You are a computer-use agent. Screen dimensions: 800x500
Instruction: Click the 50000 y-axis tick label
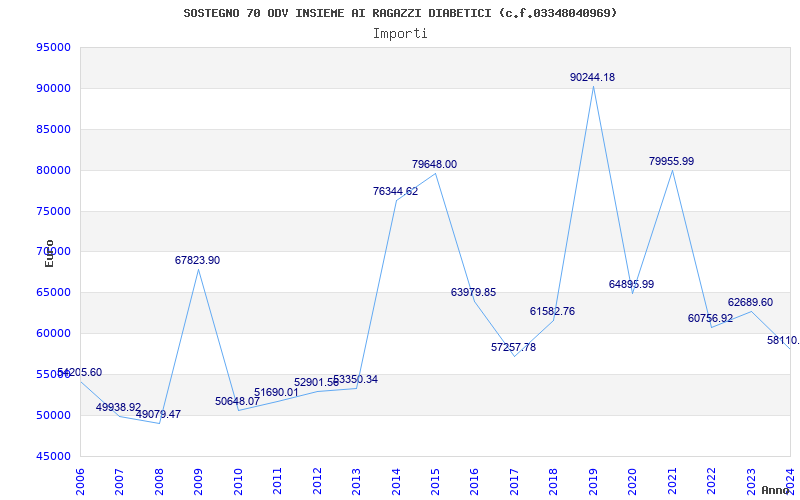tap(53, 415)
